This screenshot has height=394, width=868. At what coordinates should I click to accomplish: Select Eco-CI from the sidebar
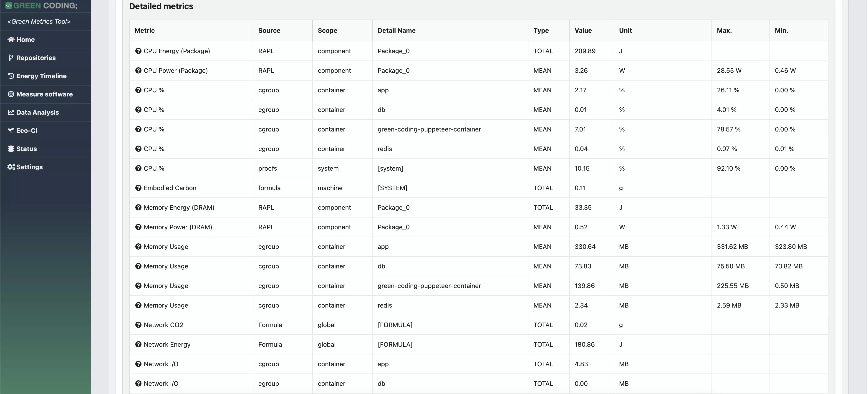tap(27, 130)
